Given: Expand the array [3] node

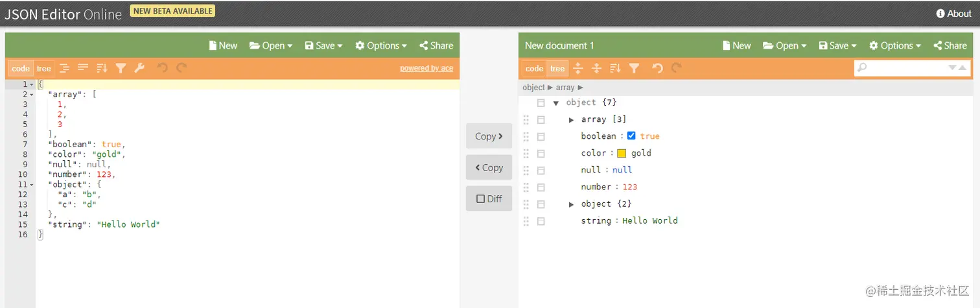Looking at the screenshot, I should (x=571, y=120).
